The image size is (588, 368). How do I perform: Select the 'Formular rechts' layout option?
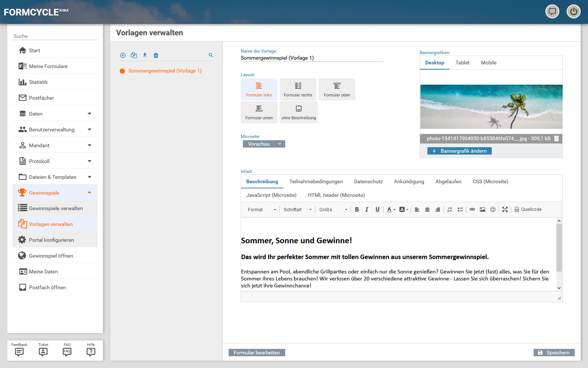click(298, 89)
